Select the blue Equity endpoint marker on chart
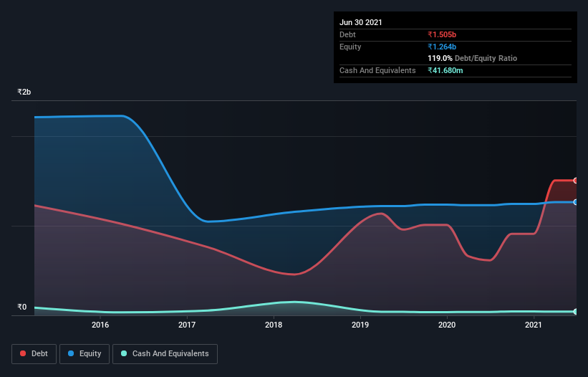588x377 pixels. pyautogui.click(x=576, y=202)
